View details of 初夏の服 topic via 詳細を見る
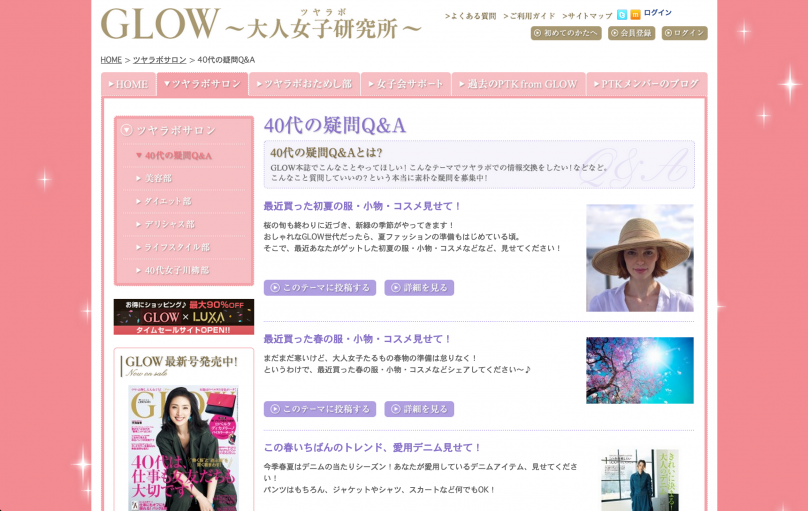 coord(419,287)
